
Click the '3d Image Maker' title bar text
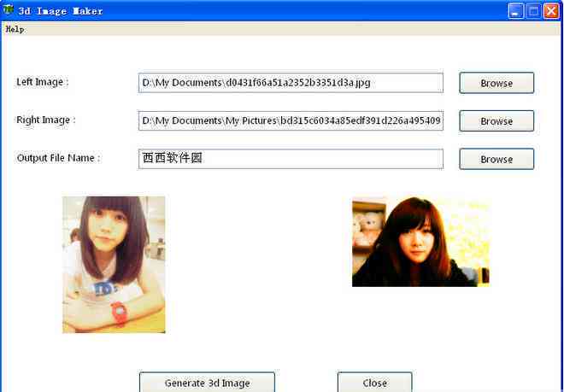tap(61, 11)
